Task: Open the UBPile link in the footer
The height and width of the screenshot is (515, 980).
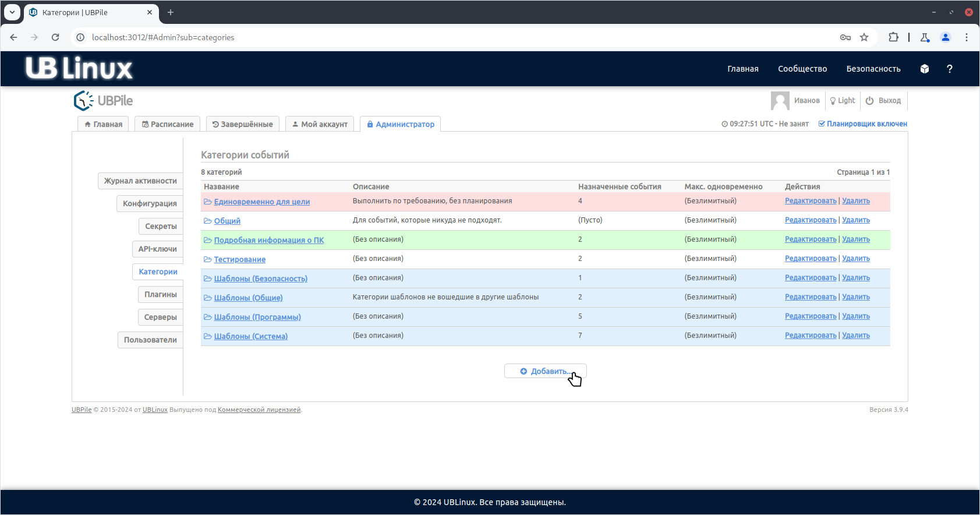Action: click(x=82, y=410)
